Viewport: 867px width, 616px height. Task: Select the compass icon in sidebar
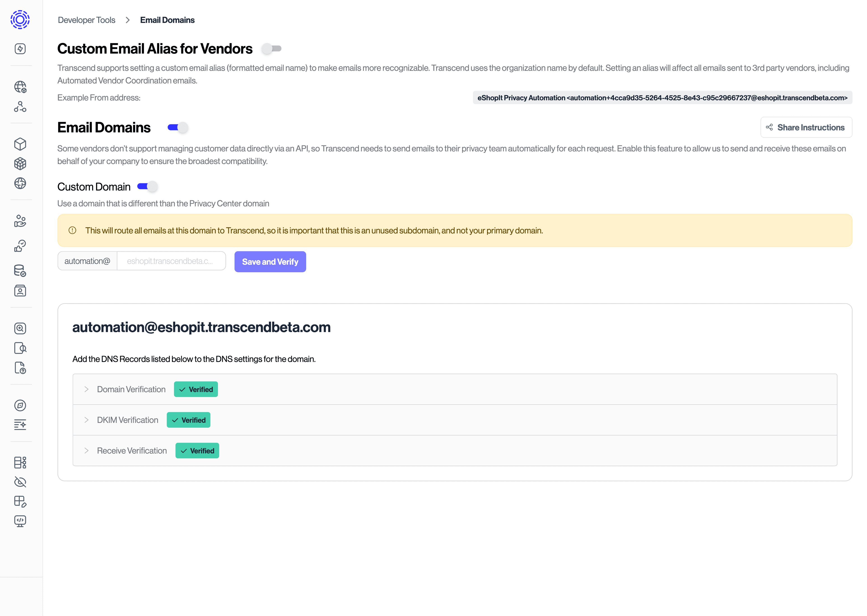click(x=20, y=406)
